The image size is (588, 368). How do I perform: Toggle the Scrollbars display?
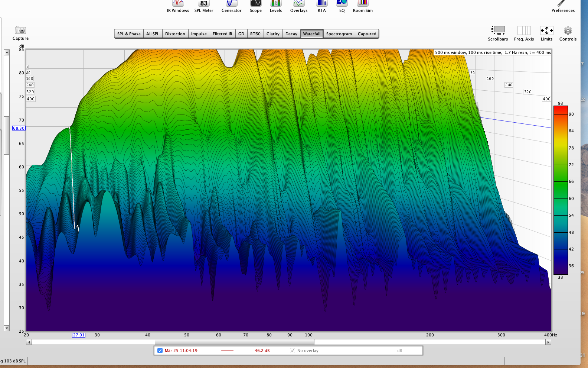(x=498, y=31)
